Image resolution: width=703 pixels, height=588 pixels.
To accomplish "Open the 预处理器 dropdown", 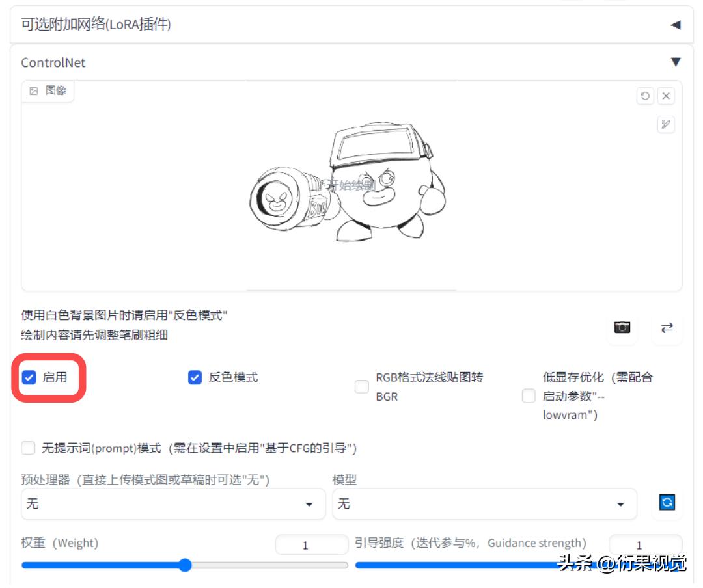I will pyautogui.click(x=172, y=504).
